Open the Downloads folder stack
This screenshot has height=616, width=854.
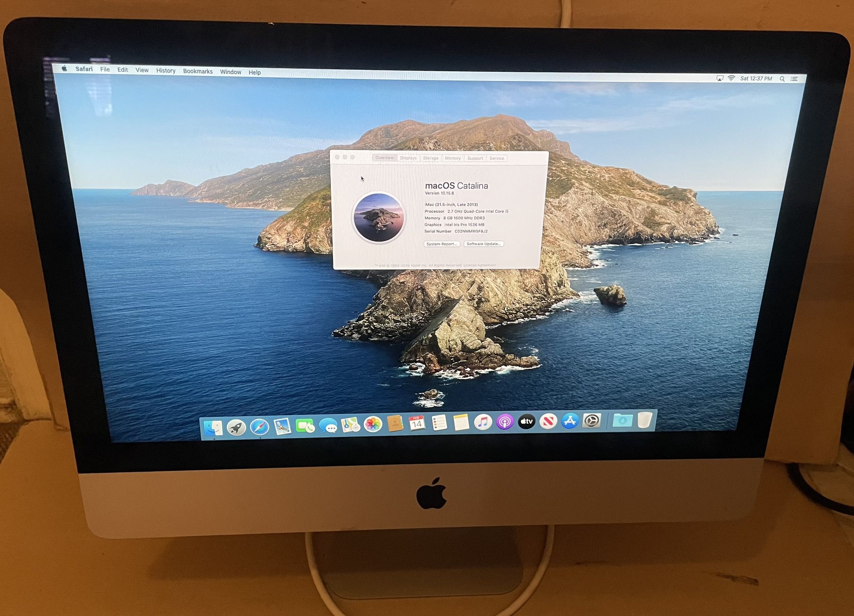623,420
